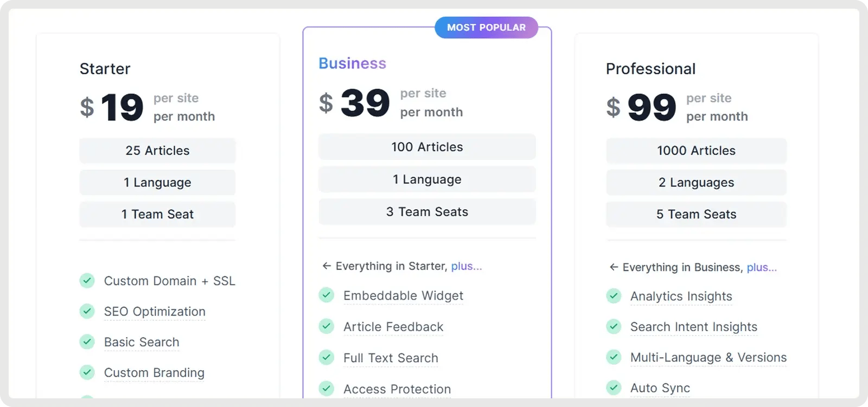Click the left arrow before Everything in Business
The height and width of the screenshot is (407, 868).
pos(614,267)
